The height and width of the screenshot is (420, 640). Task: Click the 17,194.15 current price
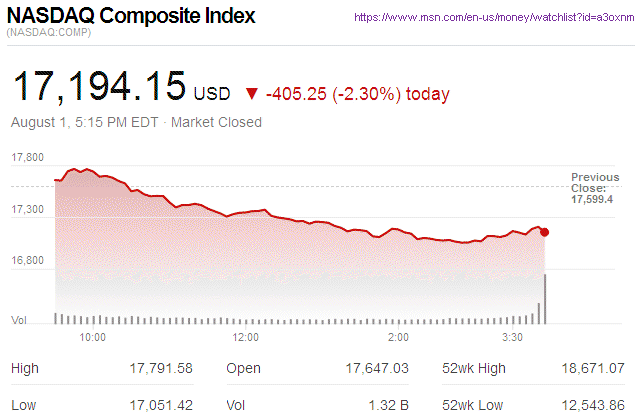pos(99,88)
